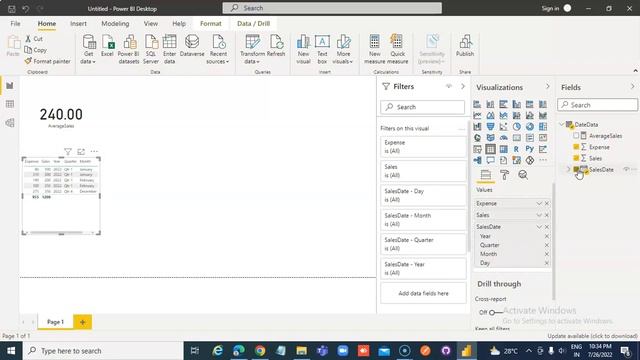Insert a New visual
Viewport: 640px width, 360px height.
tap(303, 49)
